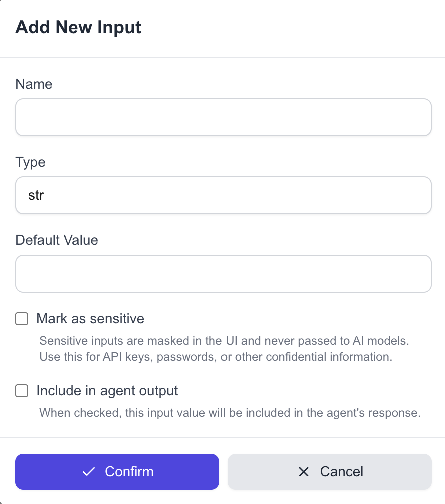Click the Type field label
Screen dimensions: 445x504
(x=30, y=162)
